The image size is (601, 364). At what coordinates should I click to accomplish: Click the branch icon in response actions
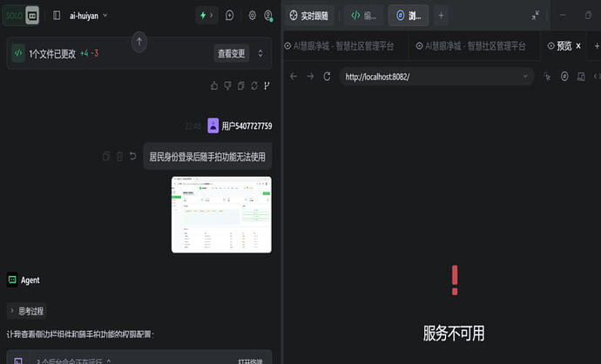[267, 86]
